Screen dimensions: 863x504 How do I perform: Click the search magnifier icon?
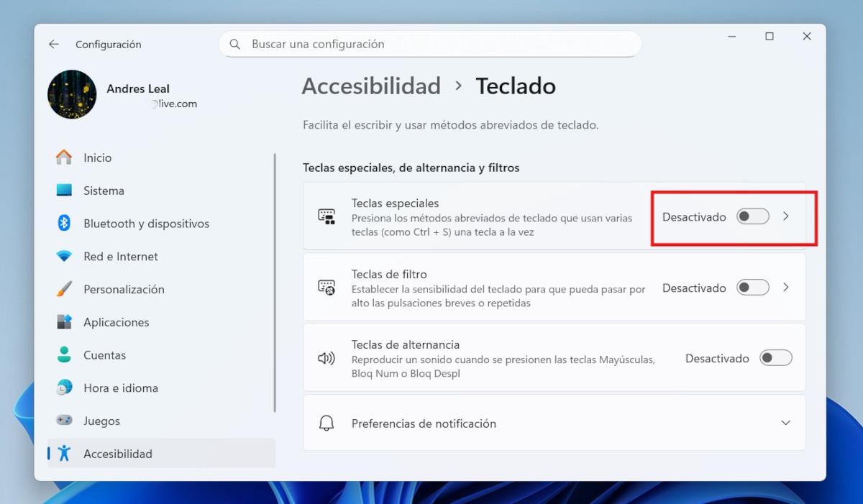tap(235, 45)
